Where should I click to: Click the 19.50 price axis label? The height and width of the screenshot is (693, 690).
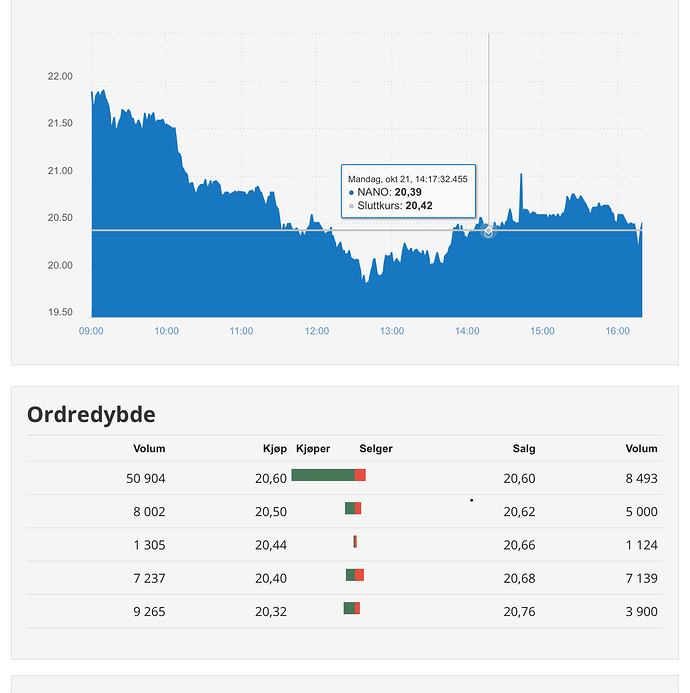coord(60,312)
